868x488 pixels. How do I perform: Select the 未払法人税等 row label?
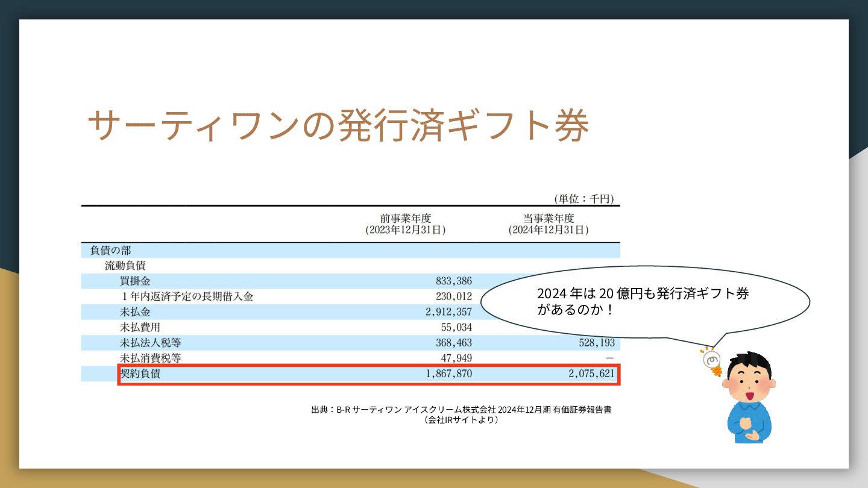coord(151,343)
